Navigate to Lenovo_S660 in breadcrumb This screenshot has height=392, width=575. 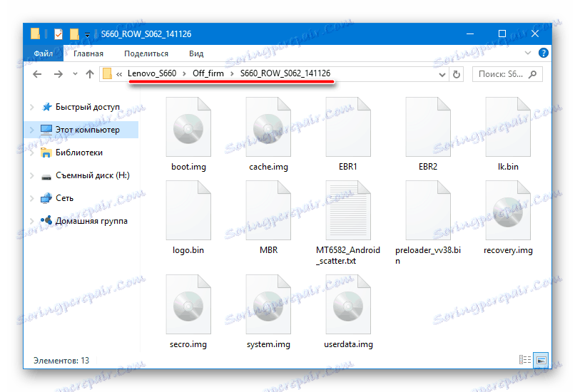click(x=152, y=73)
